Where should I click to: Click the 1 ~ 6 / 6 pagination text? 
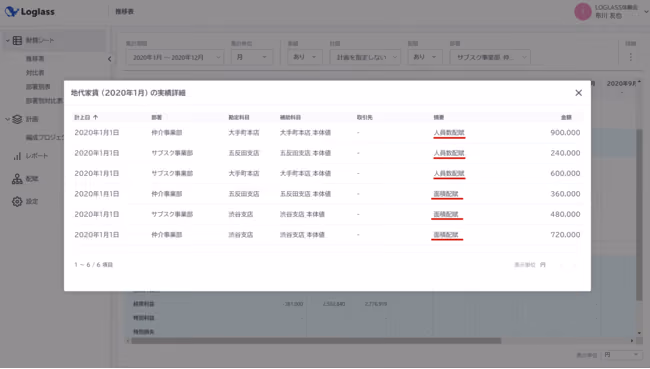click(94, 265)
